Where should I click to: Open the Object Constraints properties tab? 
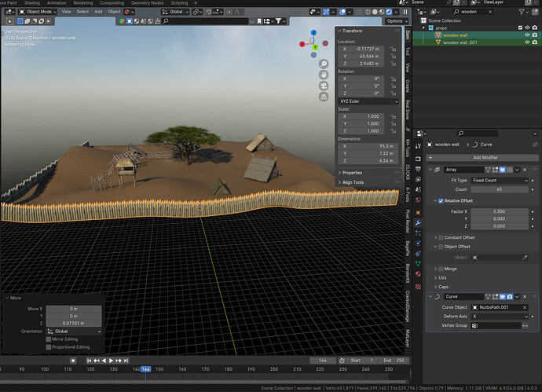click(x=418, y=254)
